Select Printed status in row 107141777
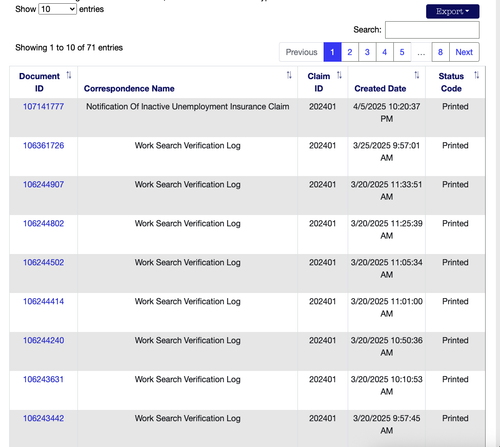 coord(455,107)
